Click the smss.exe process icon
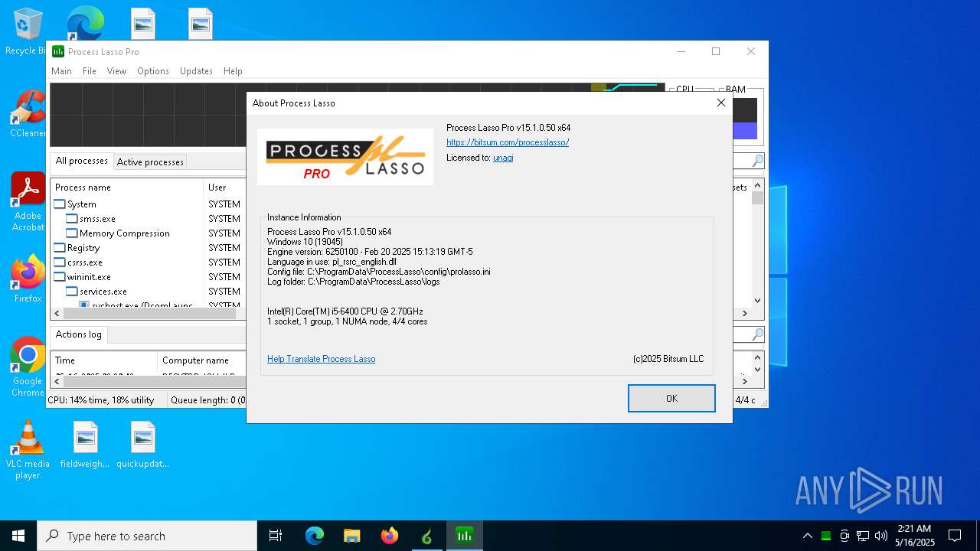980x551 pixels. [x=72, y=219]
